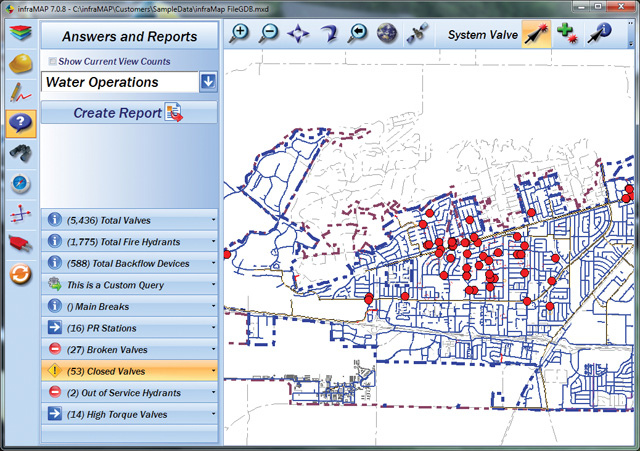Show the full extent globe view

pos(386,33)
